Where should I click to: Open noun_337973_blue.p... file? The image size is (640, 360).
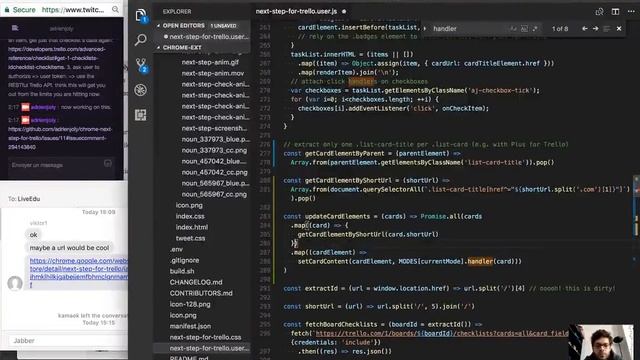[x=216, y=139]
